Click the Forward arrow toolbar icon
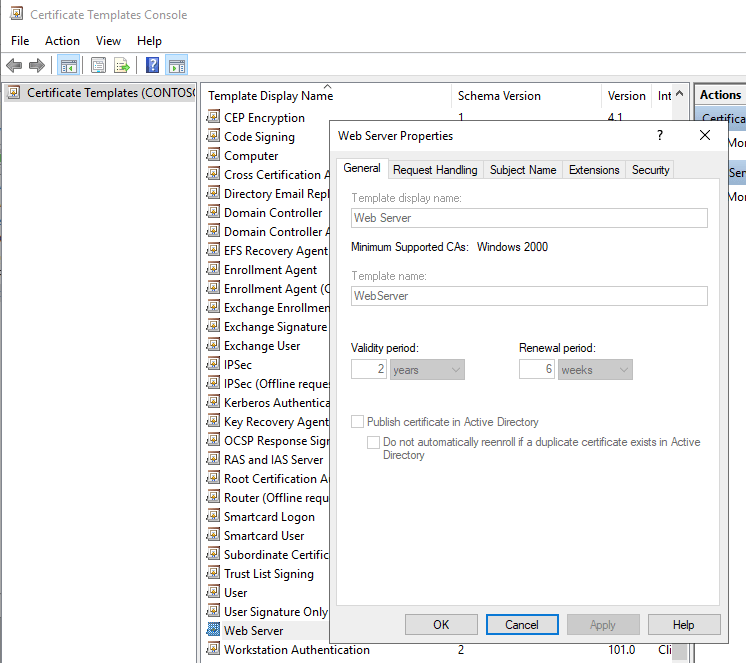The width and height of the screenshot is (746, 663). pos(37,66)
